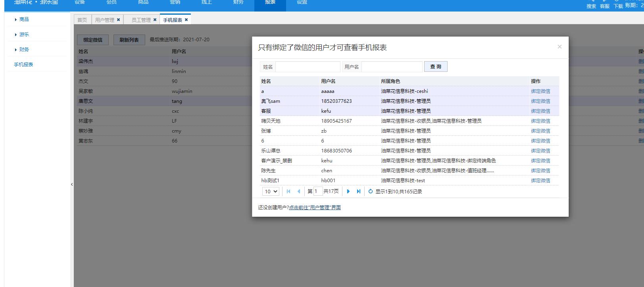Image resolution: width=644 pixels, height=287 pixels.
Task: Close the 员工管理 tab with its x icon
Action: (x=155, y=19)
